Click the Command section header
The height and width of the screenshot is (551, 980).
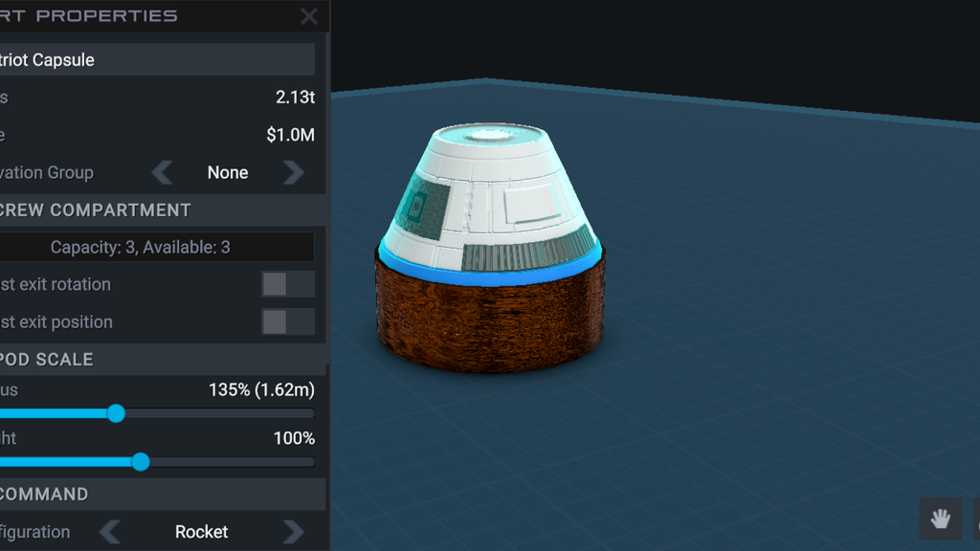(x=163, y=495)
